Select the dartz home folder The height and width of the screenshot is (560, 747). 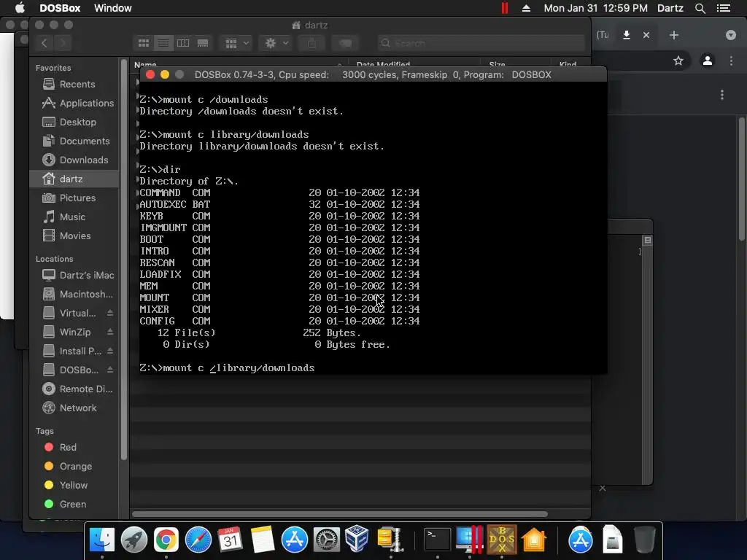74,179
